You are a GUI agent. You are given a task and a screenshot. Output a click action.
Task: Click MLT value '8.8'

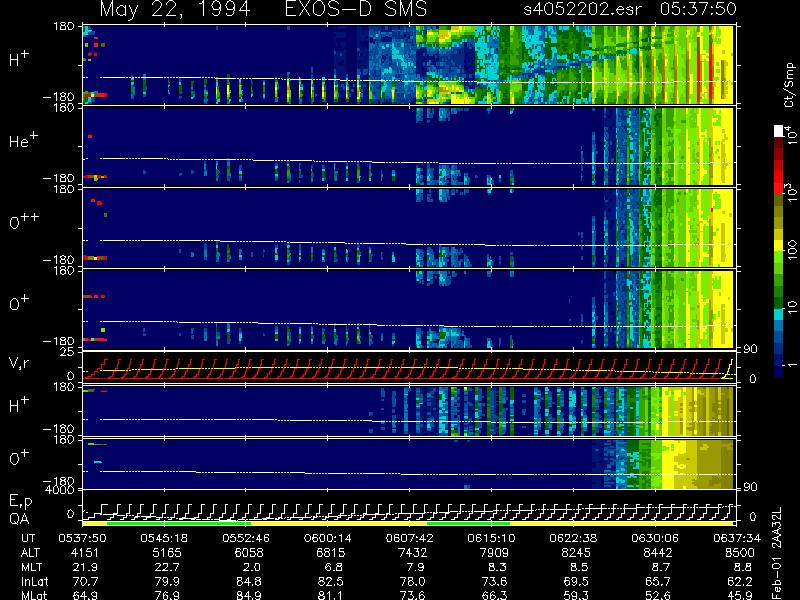click(x=744, y=567)
